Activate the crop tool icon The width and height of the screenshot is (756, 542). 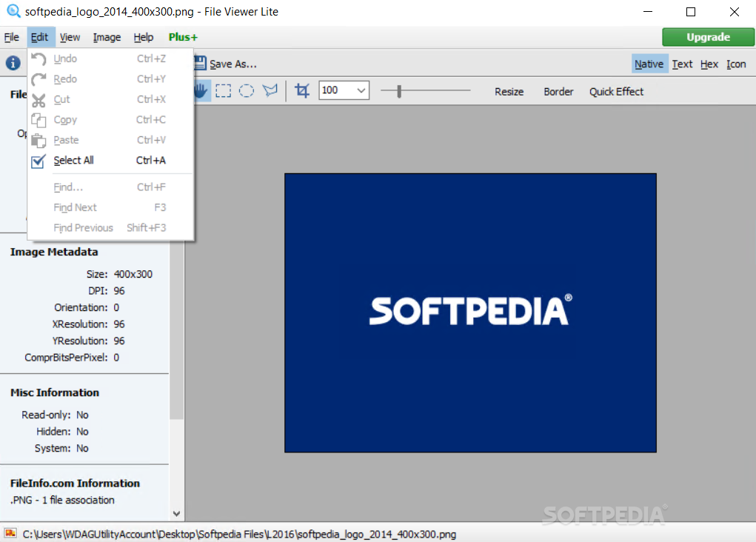coord(302,90)
